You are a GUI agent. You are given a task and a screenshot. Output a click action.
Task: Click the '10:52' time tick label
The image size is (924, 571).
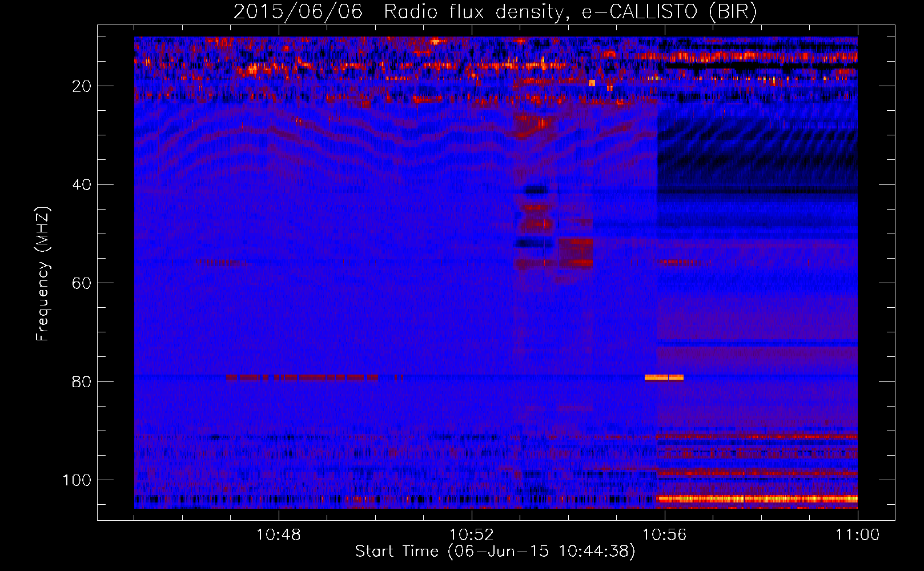pyautogui.click(x=471, y=535)
